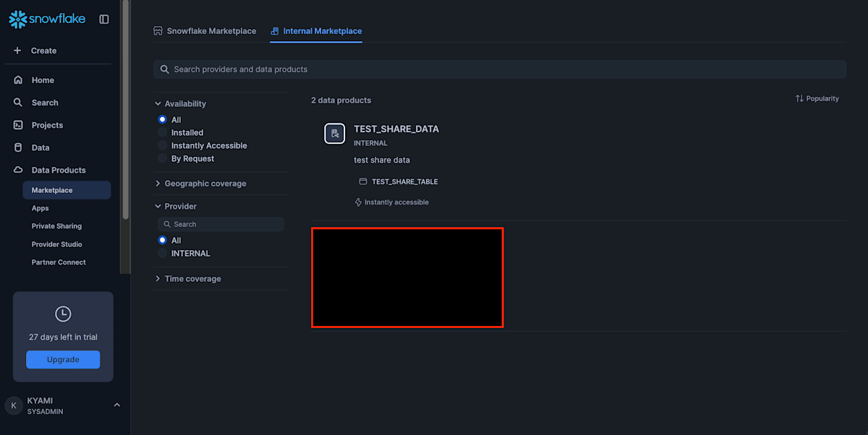
Task: Click the Snowflake logo
Action: point(47,19)
